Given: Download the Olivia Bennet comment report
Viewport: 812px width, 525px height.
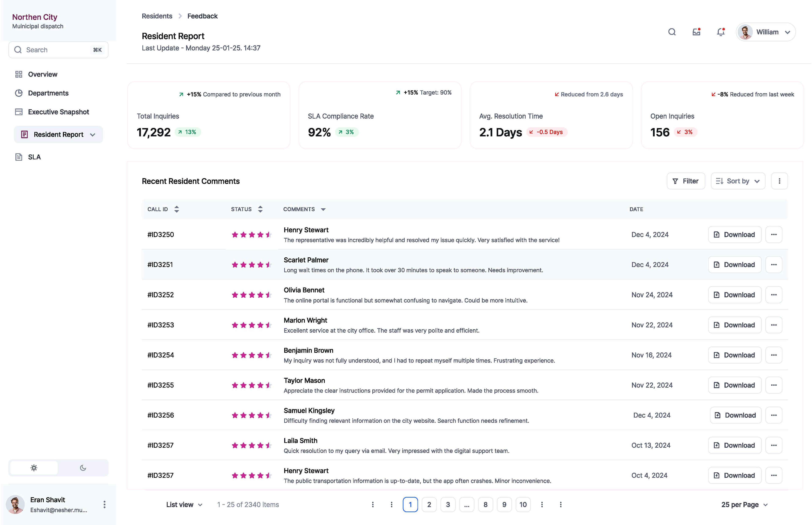Looking at the screenshot, I should coord(734,295).
